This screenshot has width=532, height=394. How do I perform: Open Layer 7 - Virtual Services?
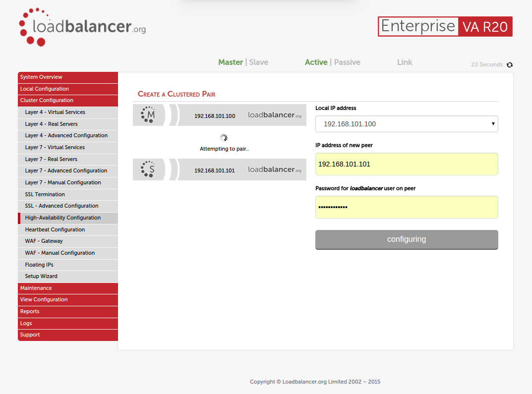(68, 148)
